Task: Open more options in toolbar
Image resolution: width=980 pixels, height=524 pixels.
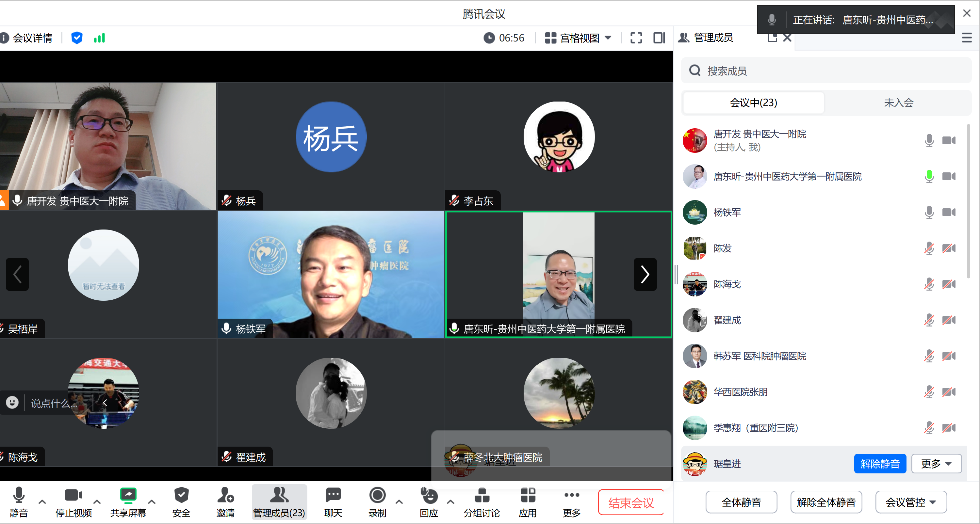Action: (x=572, y=502)
